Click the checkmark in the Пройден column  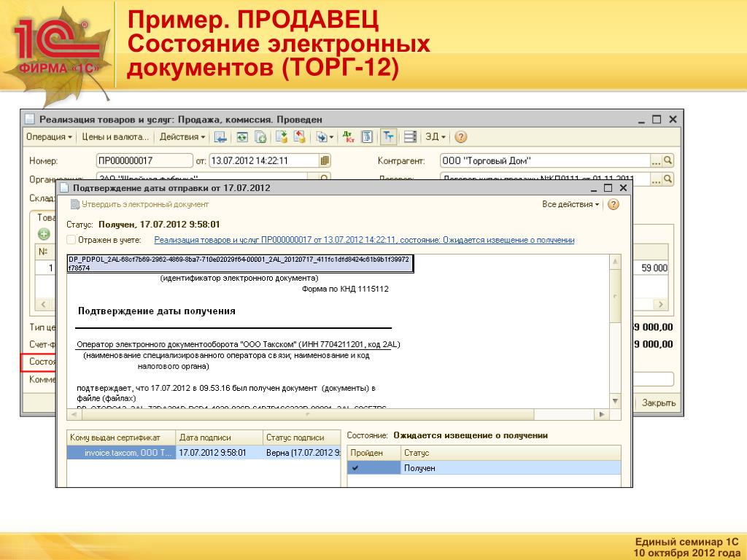click(355, 468)
